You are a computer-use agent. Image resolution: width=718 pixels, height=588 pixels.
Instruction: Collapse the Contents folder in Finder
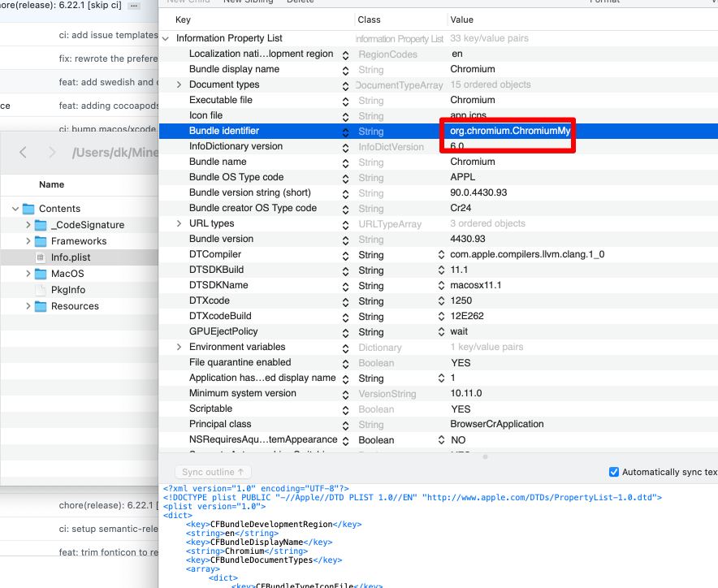(x=15, y=209)
